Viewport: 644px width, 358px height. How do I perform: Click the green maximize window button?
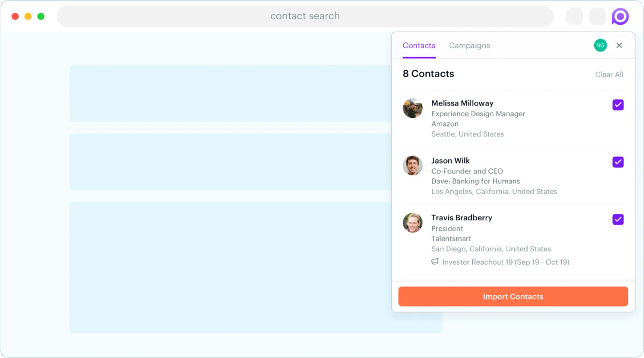[x=41, y=17]
